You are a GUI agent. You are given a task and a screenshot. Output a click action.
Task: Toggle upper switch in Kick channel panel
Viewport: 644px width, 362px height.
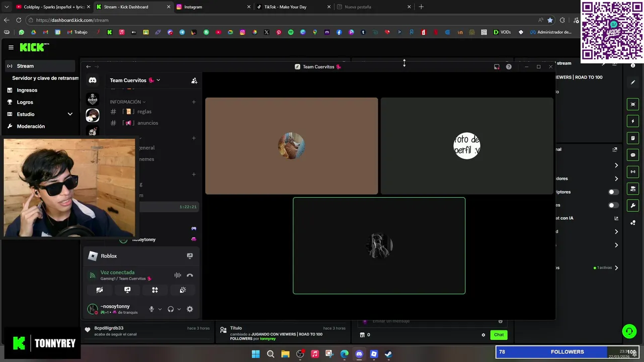[x=613, y=192]
